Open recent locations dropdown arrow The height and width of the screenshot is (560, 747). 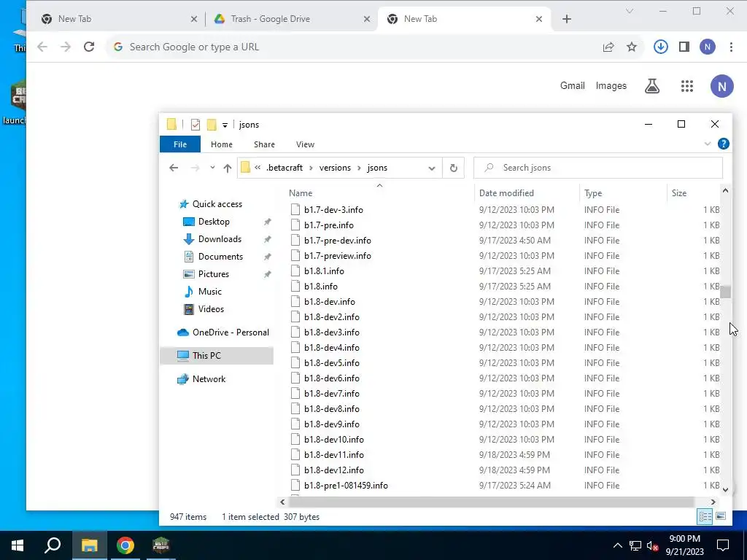[x=212, y=168]
